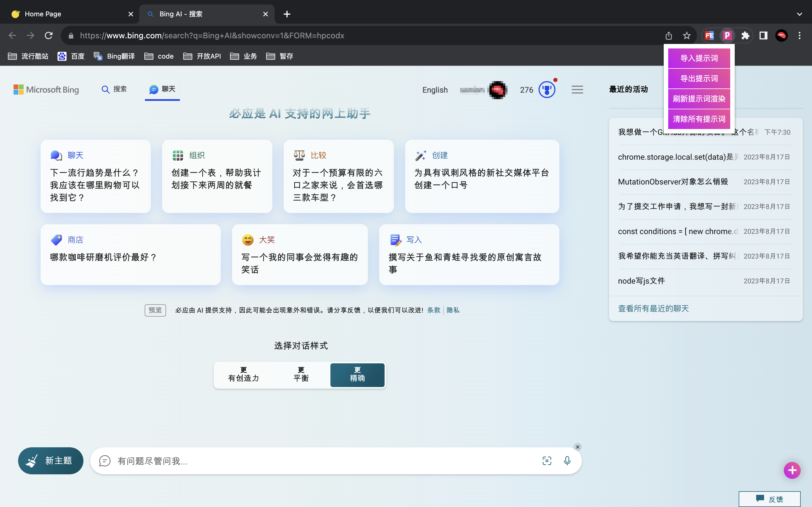Select the 更精确 conversation style
The height and width of the screenshot is (507, 812).
click(x=357, y=375)
